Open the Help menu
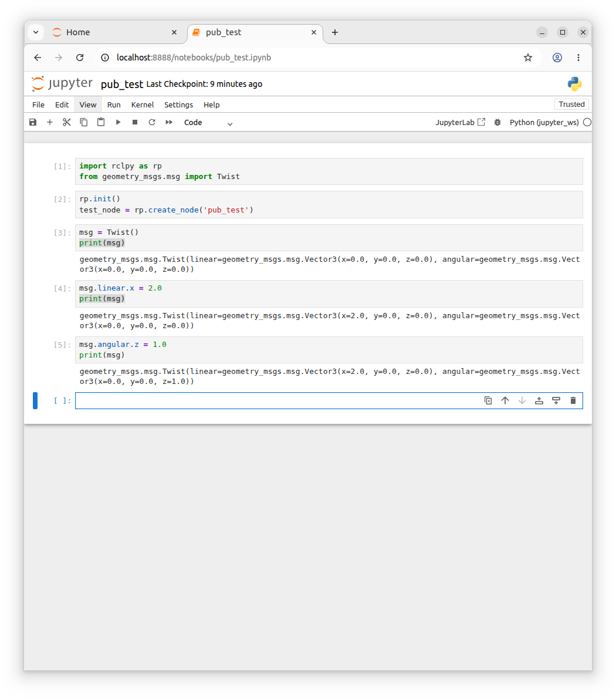Image resolution: width=616 pixels, height=698 pixels. pyautogui.click(x=212, y=104)
